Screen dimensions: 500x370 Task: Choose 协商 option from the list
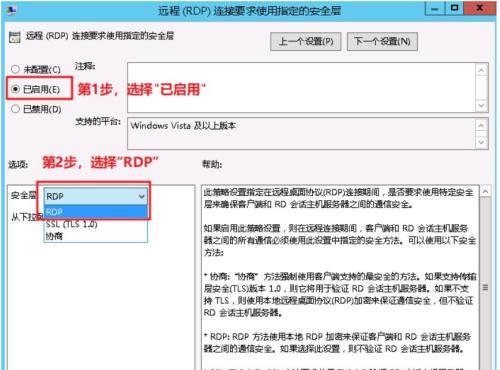point(96,236)
